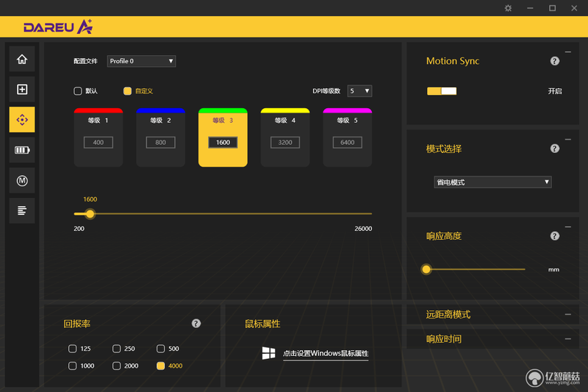This screenshot has width=588, height=392.
Task: Click the Windows logo mouse properties icon
Action: coord(268,353)
